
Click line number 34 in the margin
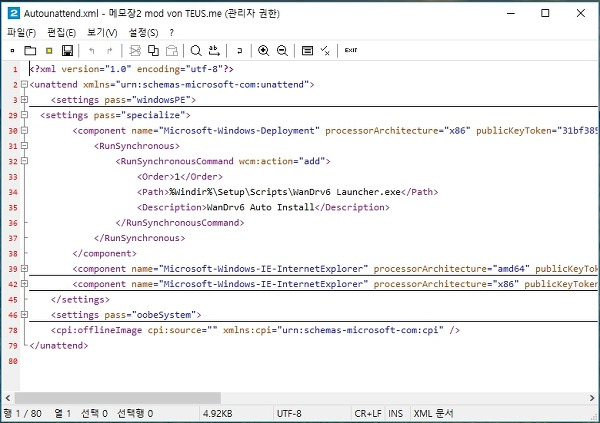coord(13,192)
